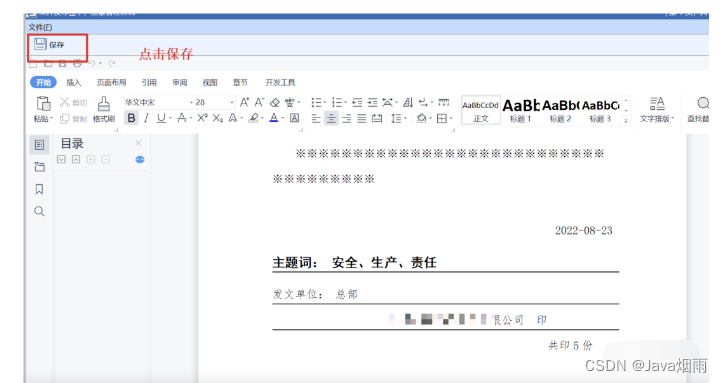The height and width of the screenshot is (383, 723).
Task: Apply the blue font color A
Action: pos(274,118)
